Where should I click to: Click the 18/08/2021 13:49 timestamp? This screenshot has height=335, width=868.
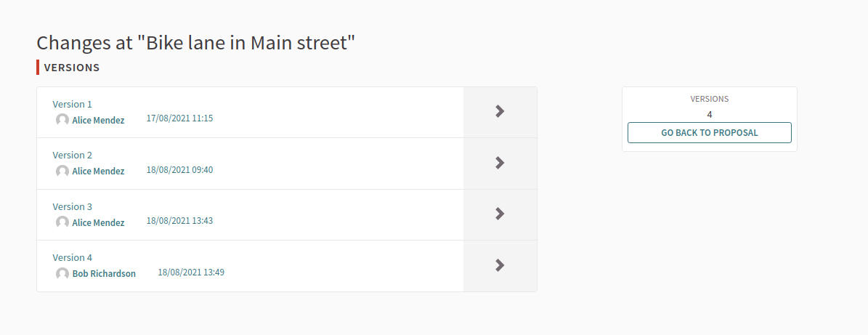[191, 272]
